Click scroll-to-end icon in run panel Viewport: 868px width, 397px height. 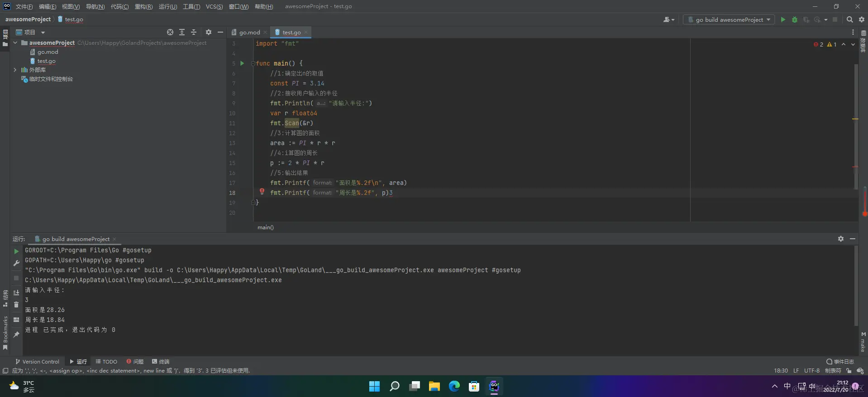tap(16, 293)
